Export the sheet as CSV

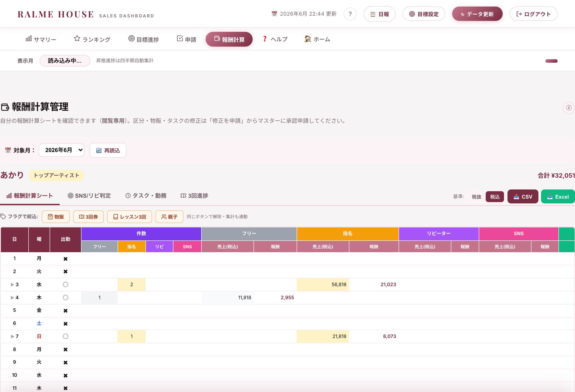523,197
